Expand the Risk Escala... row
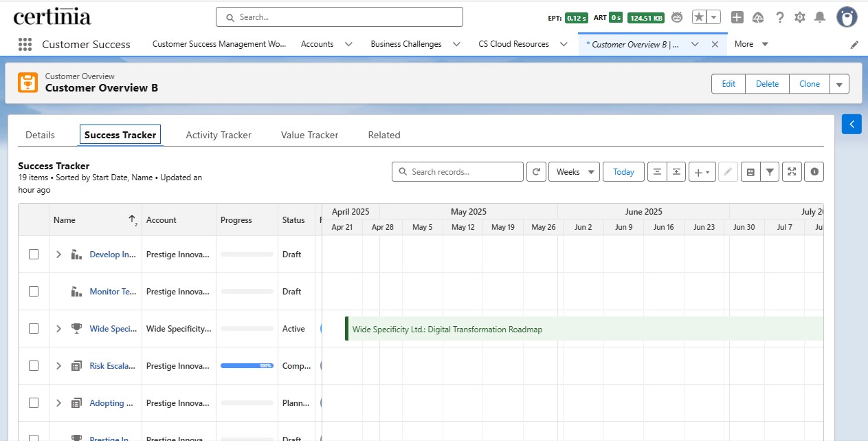 (x=58, y=366)
